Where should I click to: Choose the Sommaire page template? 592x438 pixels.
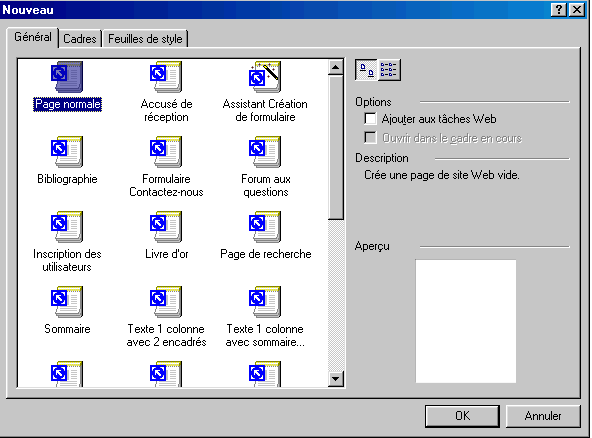(x=67, y=302)
